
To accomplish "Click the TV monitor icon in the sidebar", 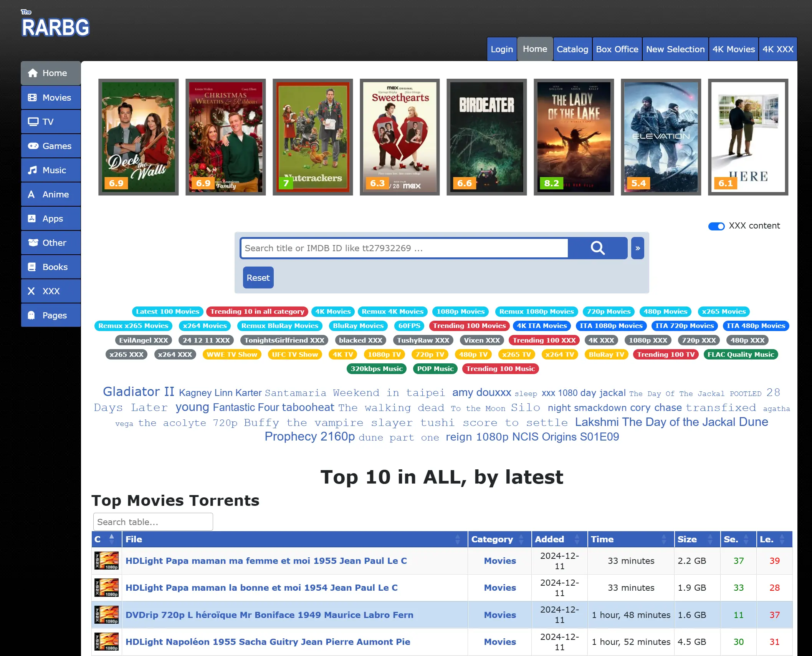I will tap(33, 122).
